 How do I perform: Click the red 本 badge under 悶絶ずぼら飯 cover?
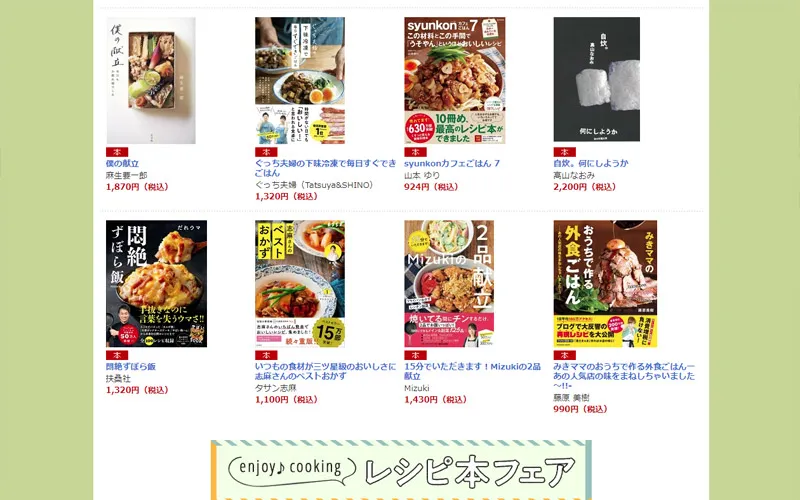coord(117,355)
